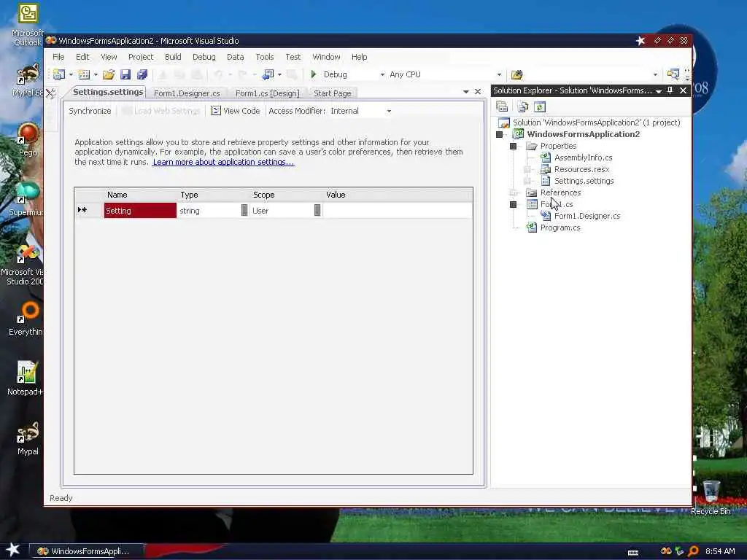Collapse the Properties folder node
This screenshot has width=747, height=560.
coord(513,146)
